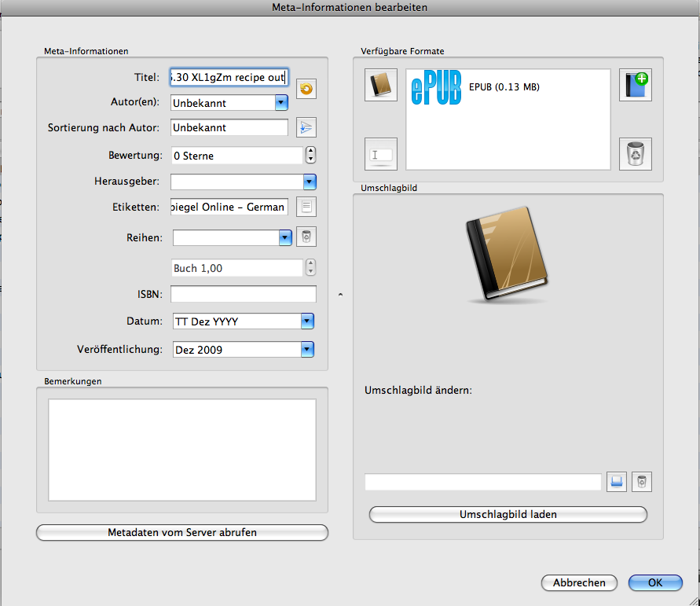Click the Buch 1,00 series index stepper

[x=310, y=267]
